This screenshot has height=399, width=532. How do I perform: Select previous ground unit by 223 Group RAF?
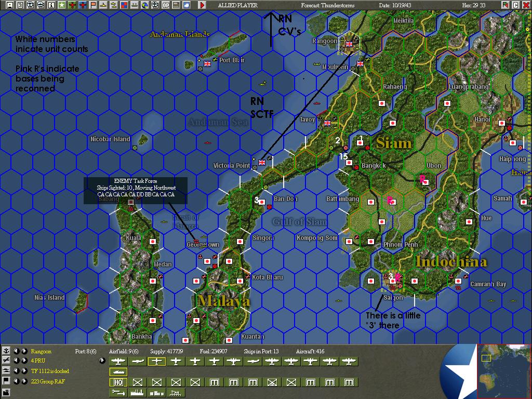click(16, 381)
